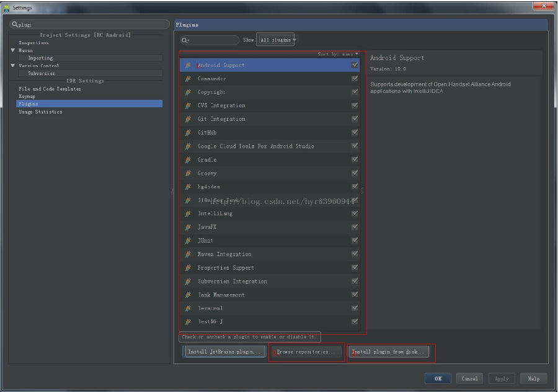Click the IntelliLang plugin icon

[x=188, y=213]
